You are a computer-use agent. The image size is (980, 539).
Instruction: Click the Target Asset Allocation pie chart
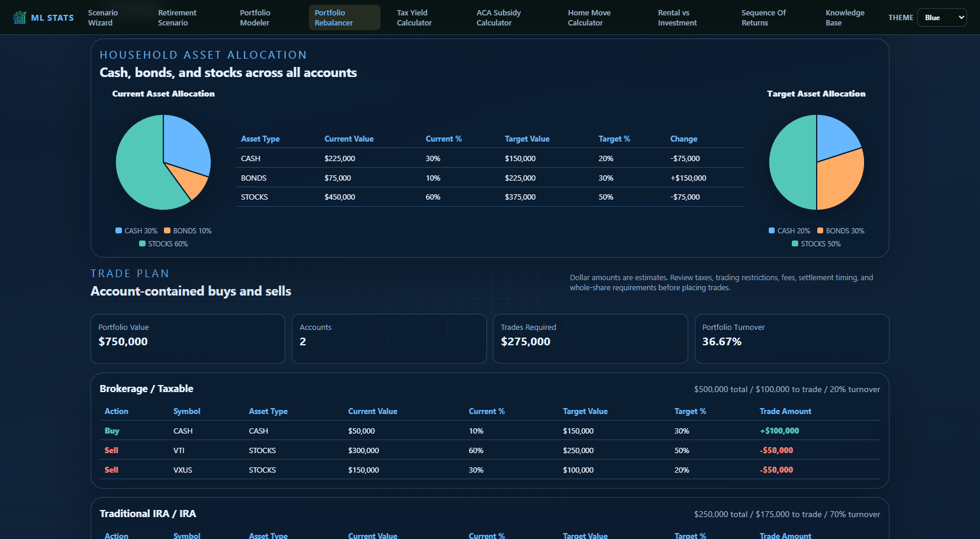point(817,162)
